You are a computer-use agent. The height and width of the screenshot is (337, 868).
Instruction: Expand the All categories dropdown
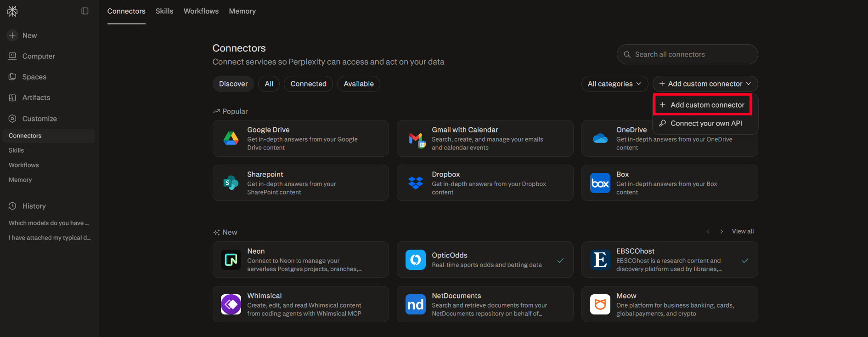(614, 84)
